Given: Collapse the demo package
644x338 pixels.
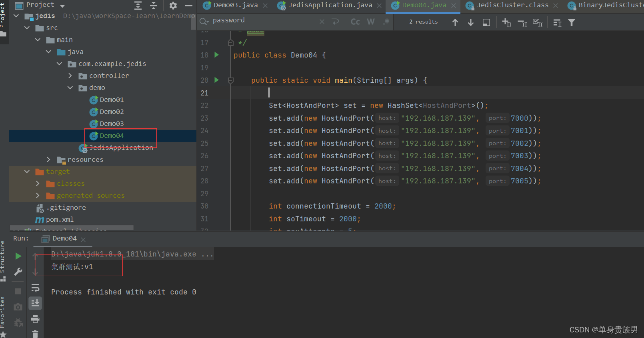Looking at the screenshot, I should [70, 87].
